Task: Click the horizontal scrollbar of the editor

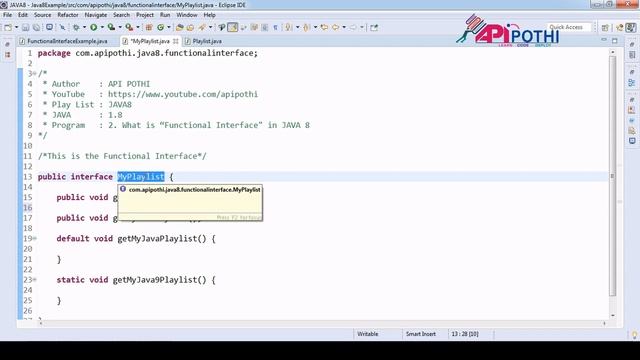Action: [x=322, y=323]
